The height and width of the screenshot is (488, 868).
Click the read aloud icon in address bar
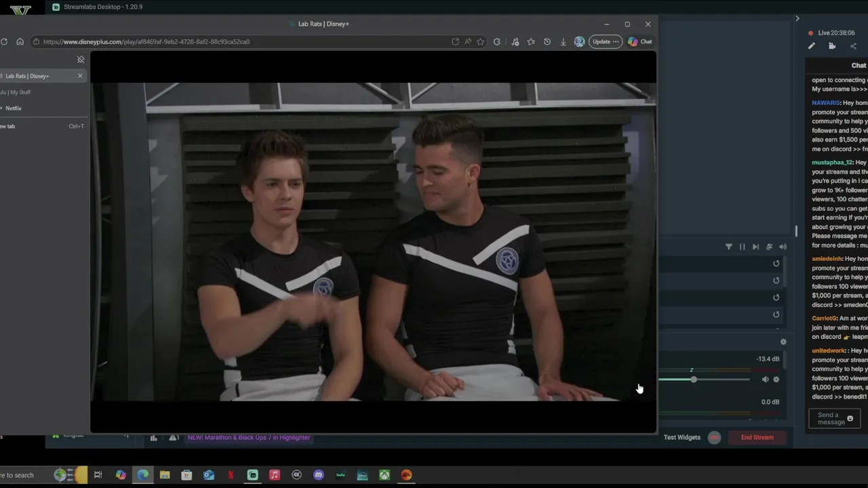click(468, 41)
